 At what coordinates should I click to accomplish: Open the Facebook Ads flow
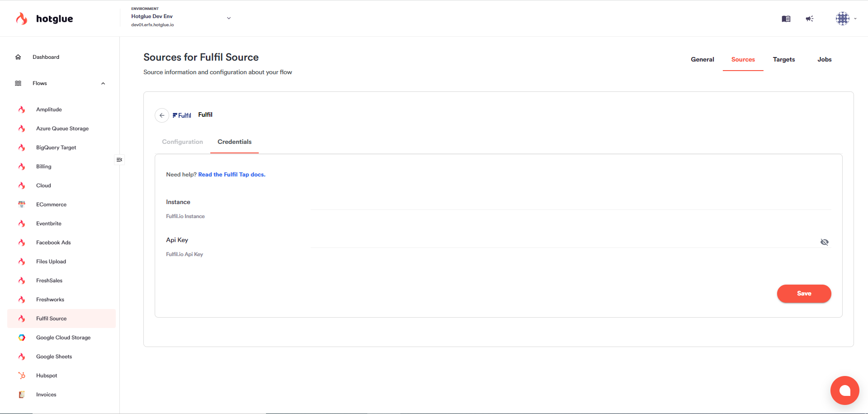tap(53, 243)
